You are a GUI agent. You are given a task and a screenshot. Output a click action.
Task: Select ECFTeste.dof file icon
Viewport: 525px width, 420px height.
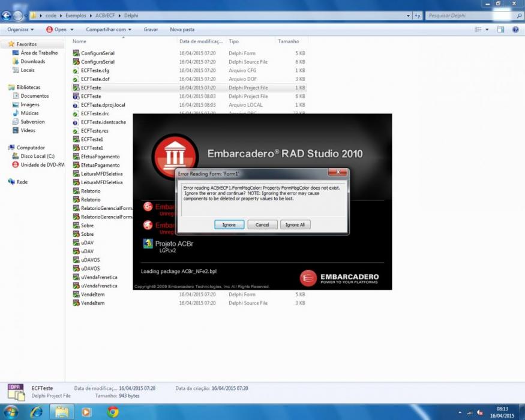tap(76, 79)
